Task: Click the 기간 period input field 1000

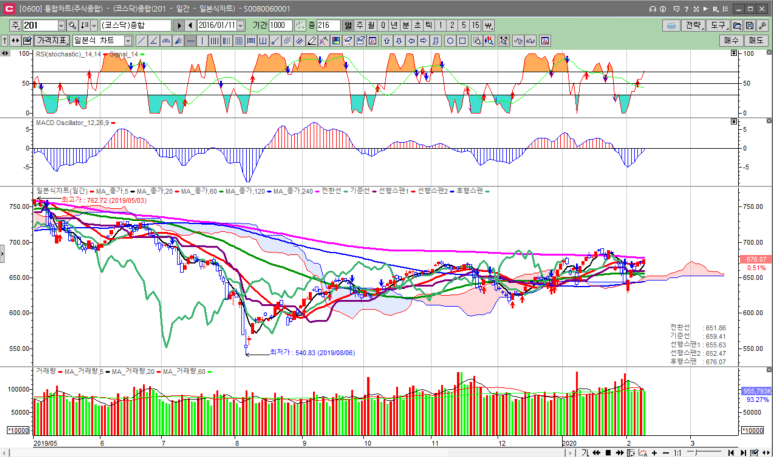Action: tap(281, 25)
